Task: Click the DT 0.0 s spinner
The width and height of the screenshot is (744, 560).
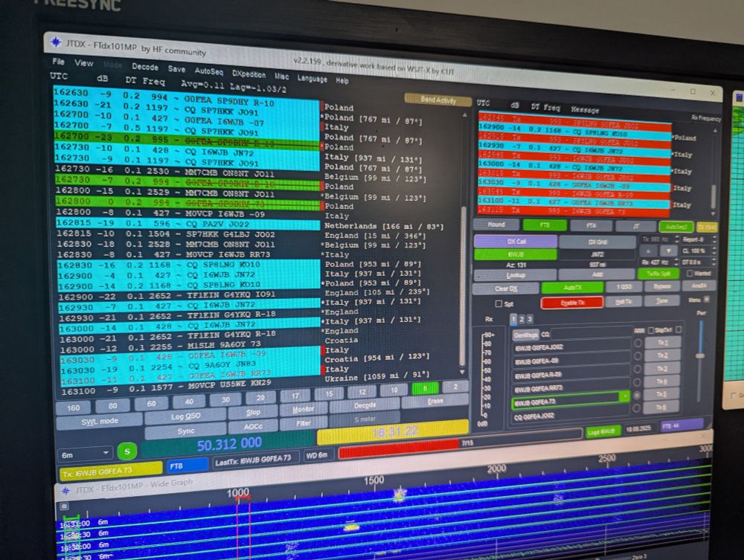Action: (699, 261)
